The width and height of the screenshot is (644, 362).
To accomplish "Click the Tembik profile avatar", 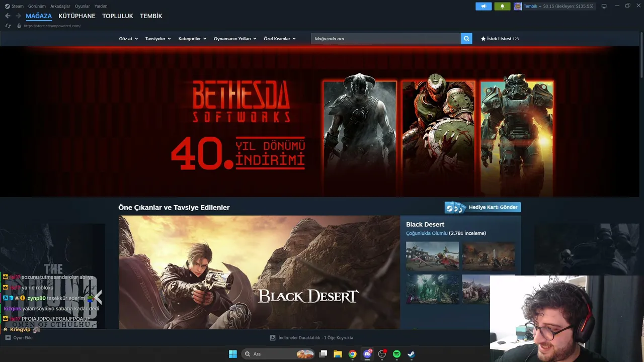I will click(518, 7).
